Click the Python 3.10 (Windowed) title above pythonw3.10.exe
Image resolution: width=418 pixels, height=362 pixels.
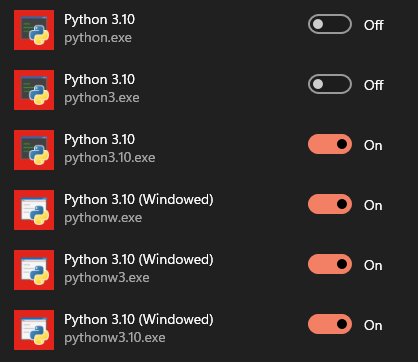click(x=139, y=320)
